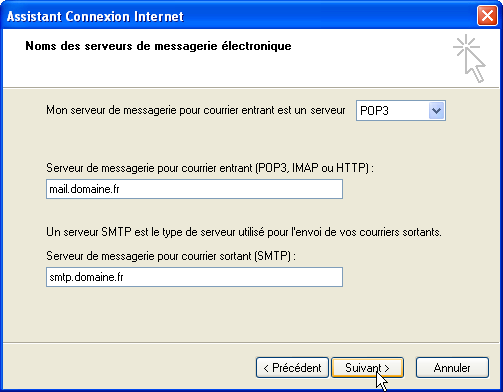The image size is (503, 392).
Task: Select the POP3 text inside the combo box
Action: (374, 111)
